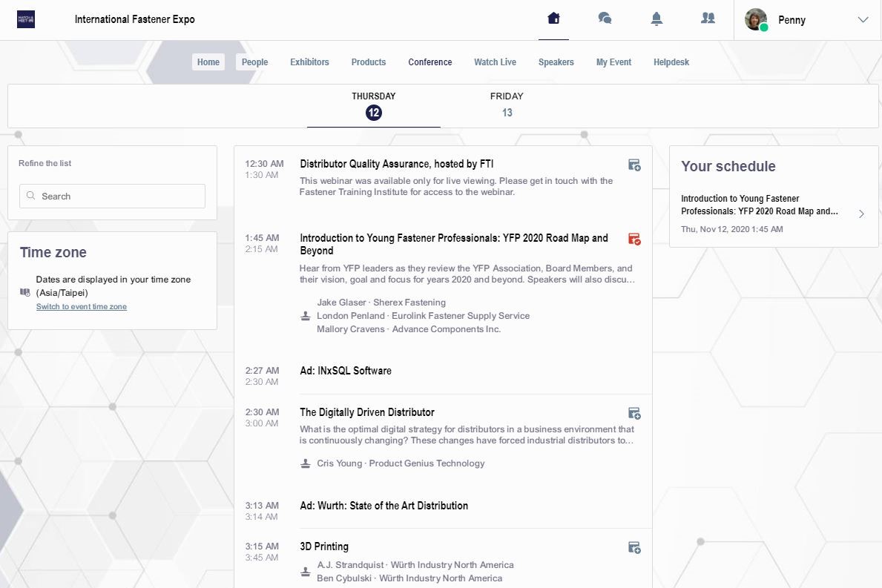Open The Digitally Driven Distributor title

point(366,412)
